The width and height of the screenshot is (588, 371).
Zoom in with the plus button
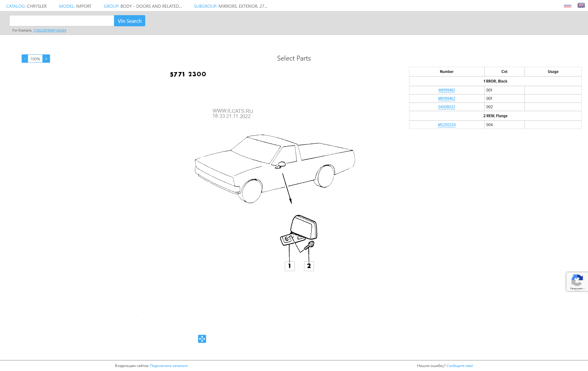46,59
